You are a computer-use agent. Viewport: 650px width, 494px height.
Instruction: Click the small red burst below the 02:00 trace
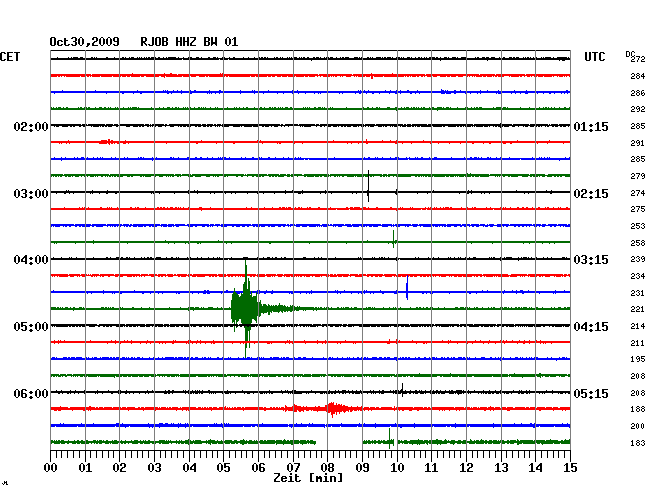tap(108, 142)
